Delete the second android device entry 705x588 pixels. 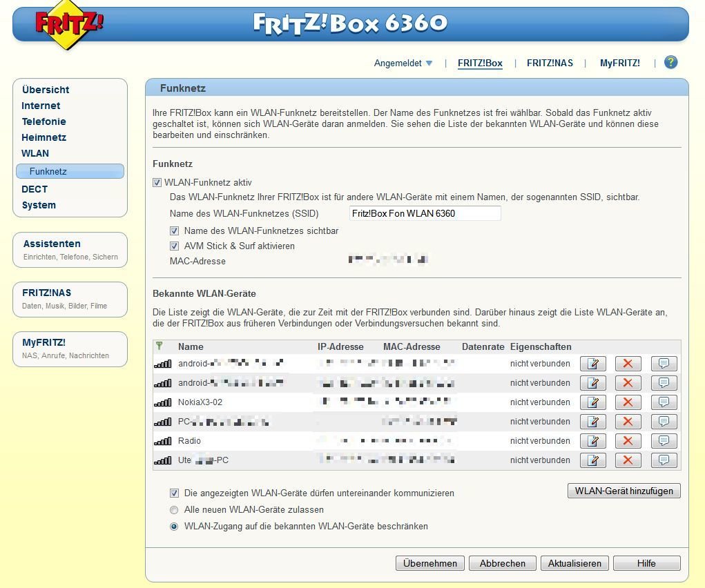coord(628,383)
